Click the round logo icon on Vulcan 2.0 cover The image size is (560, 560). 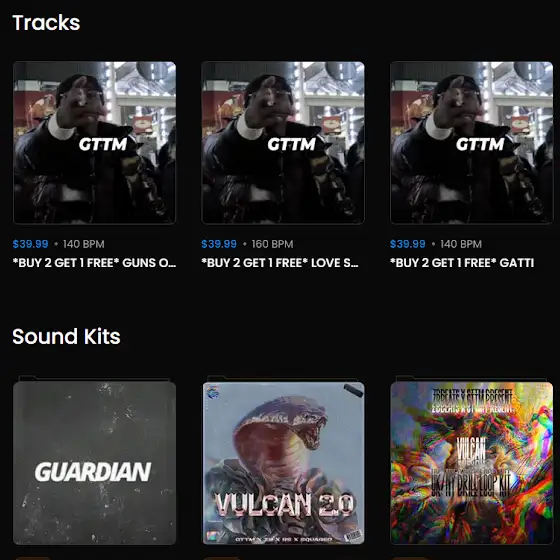pyautogui.click(x=213, y=392)
